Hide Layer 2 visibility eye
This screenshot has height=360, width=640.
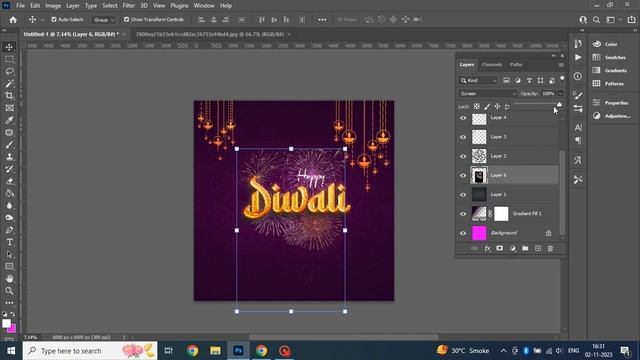[463, 156]
